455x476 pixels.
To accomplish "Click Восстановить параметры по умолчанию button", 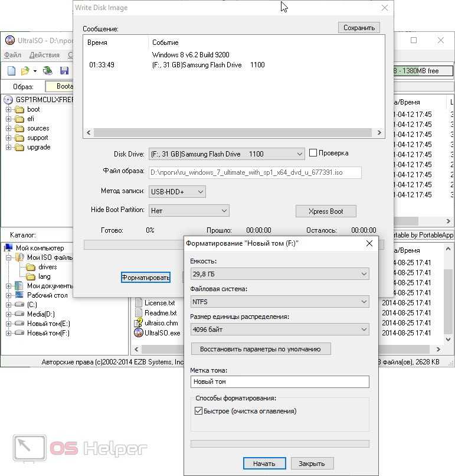I will (261, 349).
